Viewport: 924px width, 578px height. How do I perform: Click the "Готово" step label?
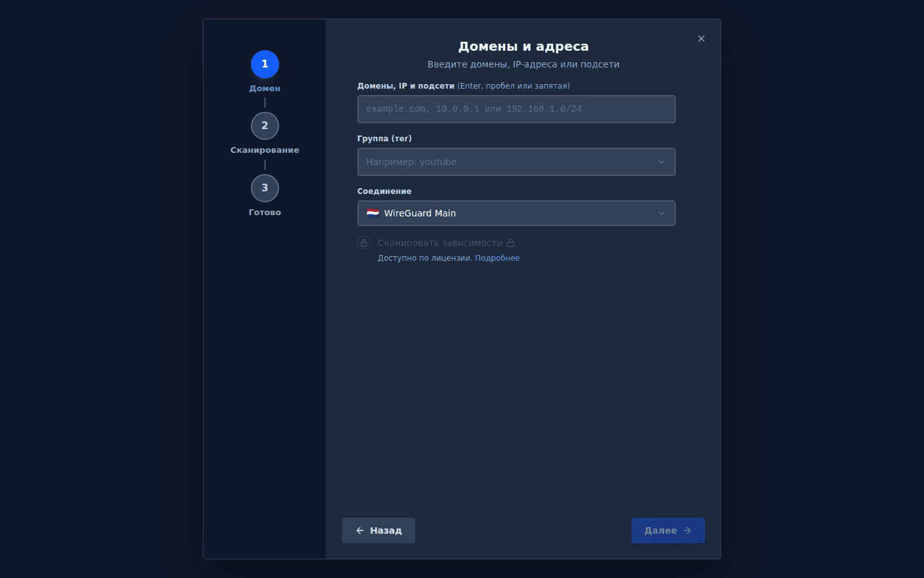[x=265, y=213]
